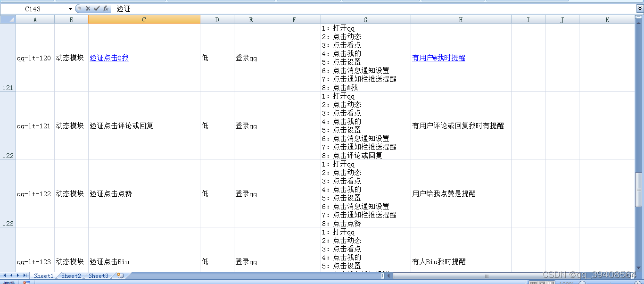The image size is (644, 284).
Task: Select cell 有人Biu我时提醒
Action: pyautogui.click(x=461, y=250)
